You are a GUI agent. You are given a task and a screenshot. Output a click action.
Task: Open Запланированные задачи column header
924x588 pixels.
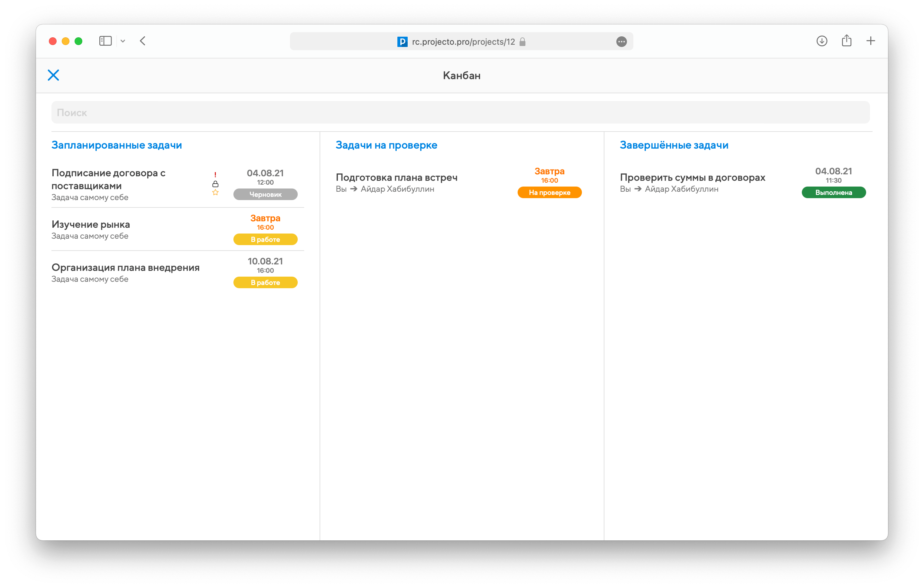tap(117, 145)
